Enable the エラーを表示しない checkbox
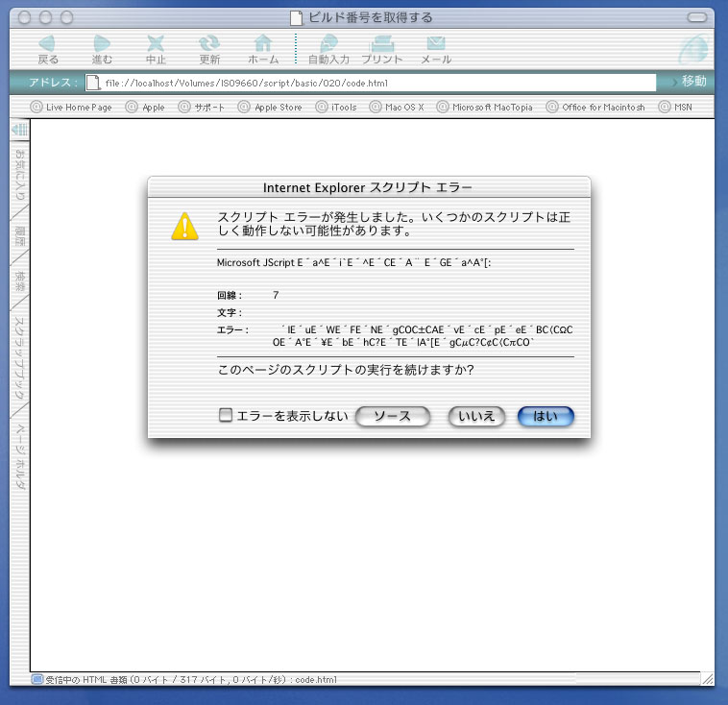This screenshot has width=728, height=705. coord(225,415)
